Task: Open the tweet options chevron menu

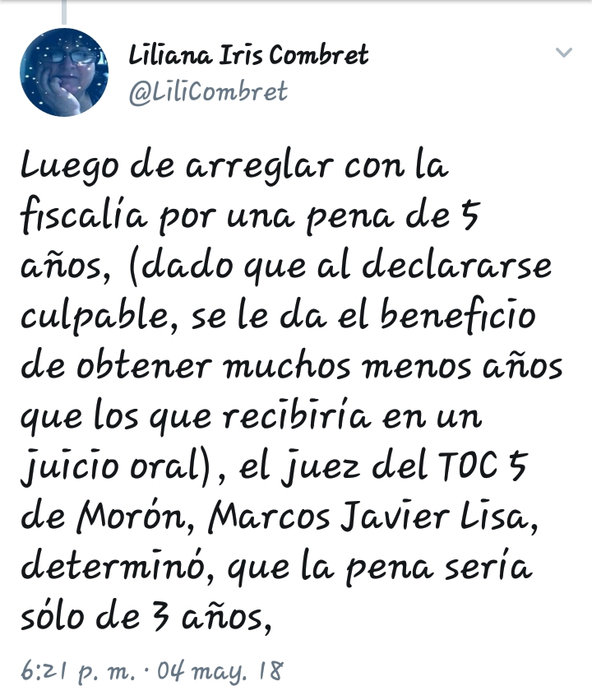Action: coord(563,53)
